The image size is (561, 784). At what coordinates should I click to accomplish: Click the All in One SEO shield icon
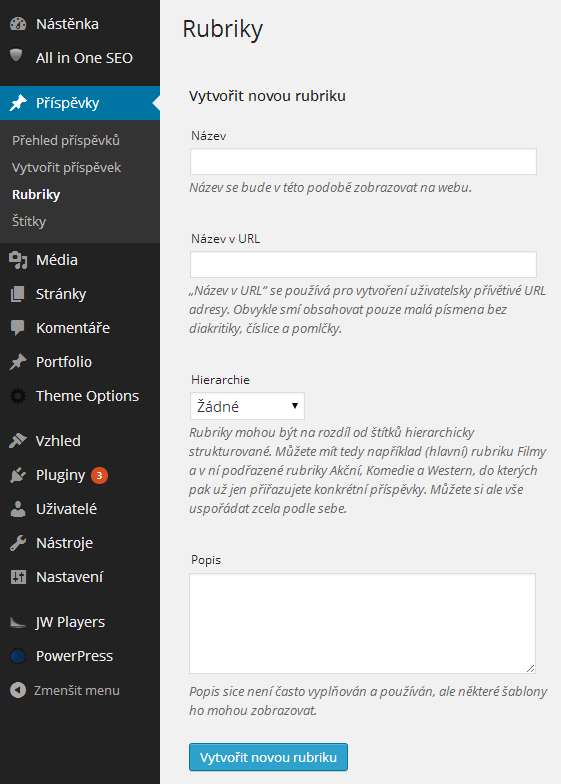(16, 56)
